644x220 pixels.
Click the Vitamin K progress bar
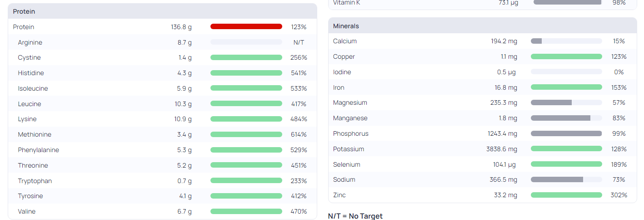tap(567, 2)
